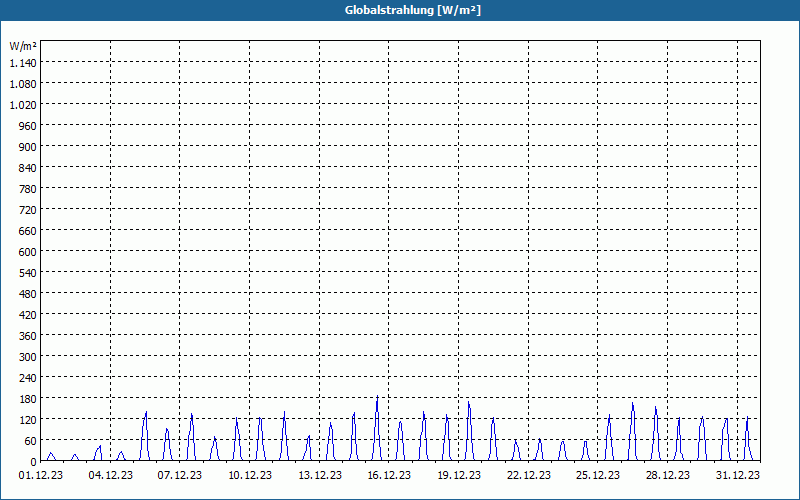Select the 16.12.23 date label
Screen dimensions: 800x500
click(x=389, y=475)
